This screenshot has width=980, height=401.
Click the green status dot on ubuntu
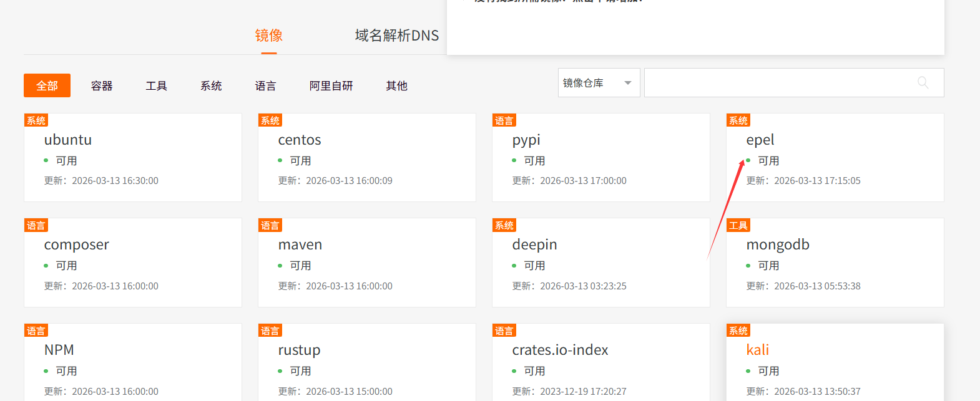(46, 160)
